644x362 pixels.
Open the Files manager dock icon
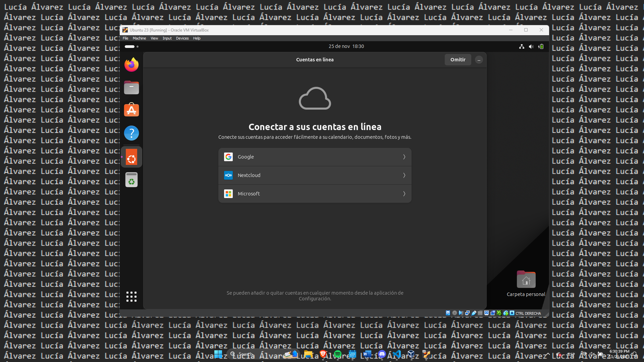(x=131, y=87)
